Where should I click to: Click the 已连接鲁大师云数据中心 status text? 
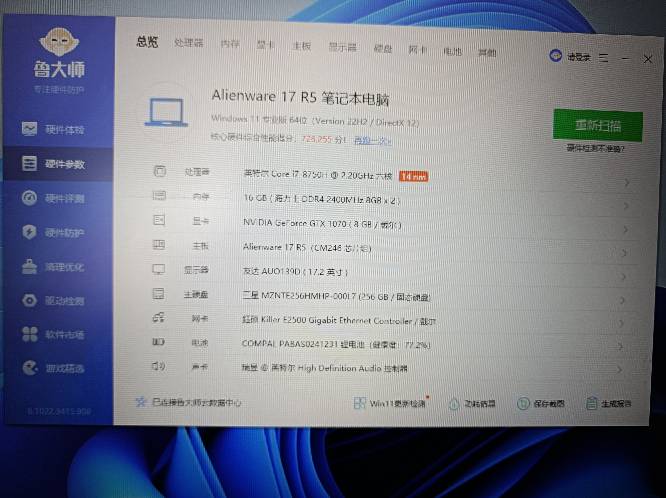(x=197, y=402)
